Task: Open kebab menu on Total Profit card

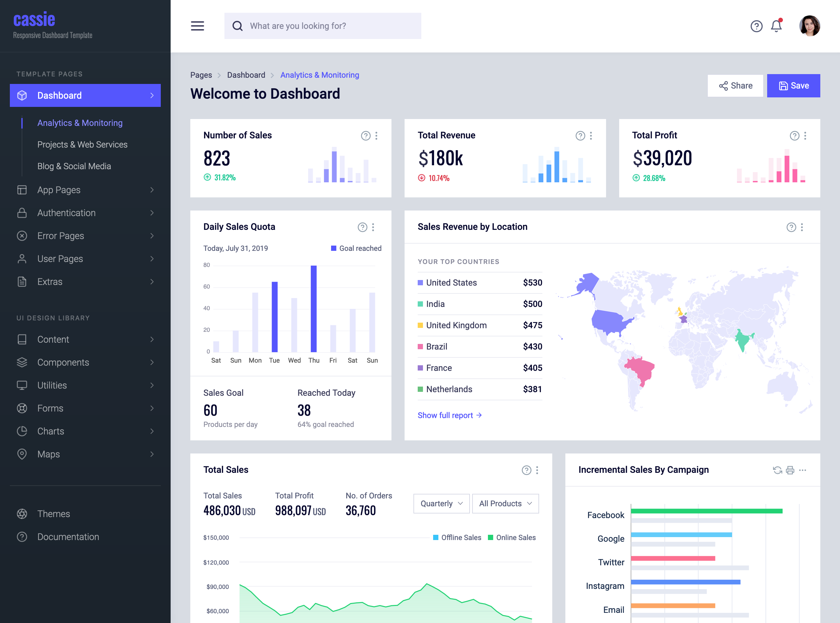Action: (x=805, y=136)
